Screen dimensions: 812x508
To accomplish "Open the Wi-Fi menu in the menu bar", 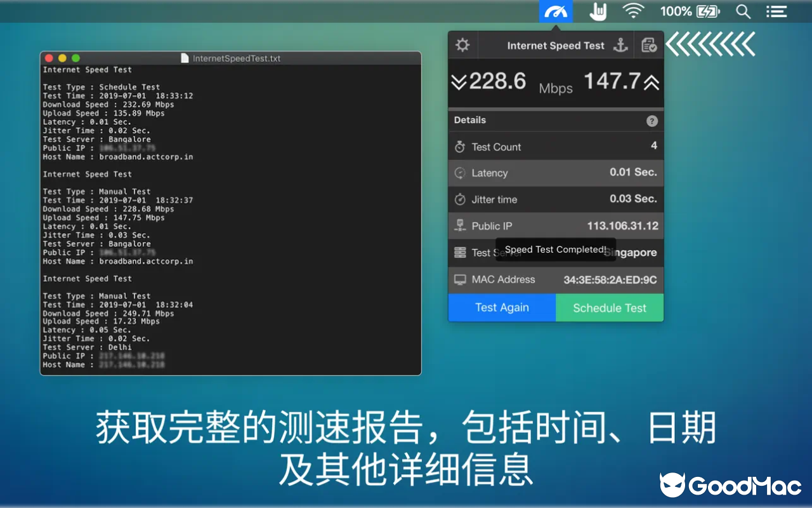I will pyautogui.click(x=634, y=11).
